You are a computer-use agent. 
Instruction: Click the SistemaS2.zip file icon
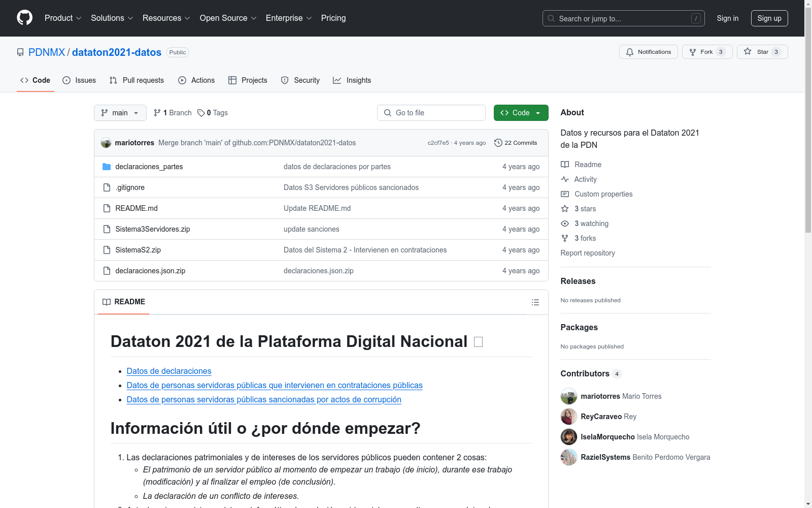tap(107, 250)
